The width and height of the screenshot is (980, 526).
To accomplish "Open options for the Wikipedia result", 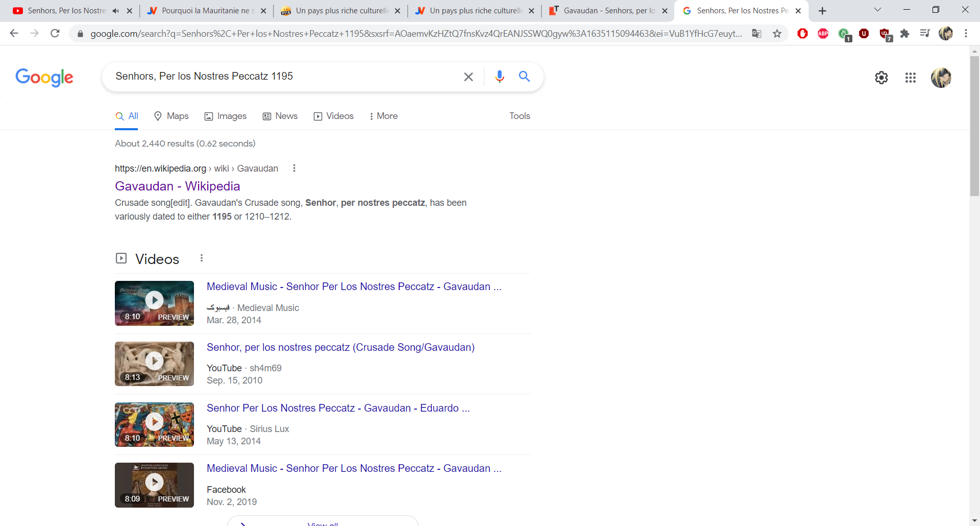I will [x=294, y=169].
